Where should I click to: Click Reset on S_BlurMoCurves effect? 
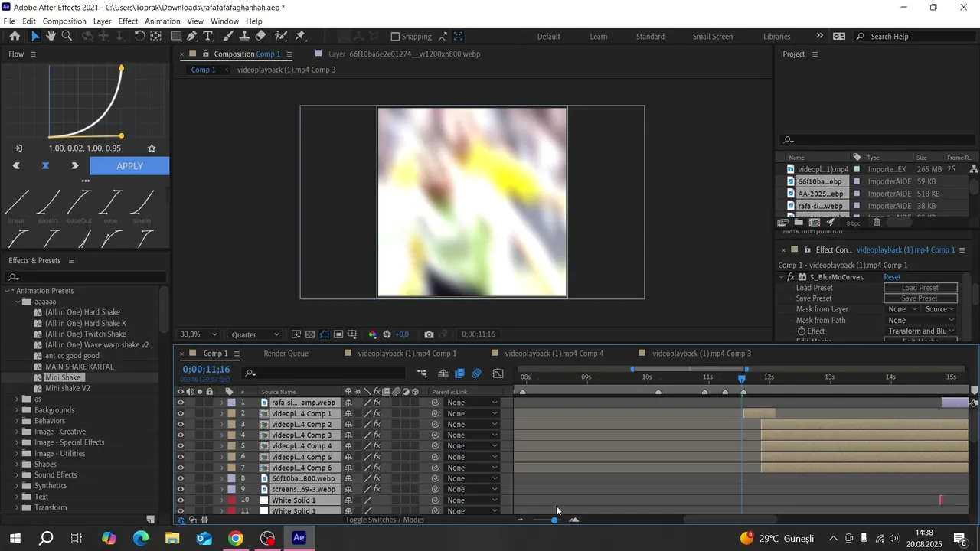point(892,277)
